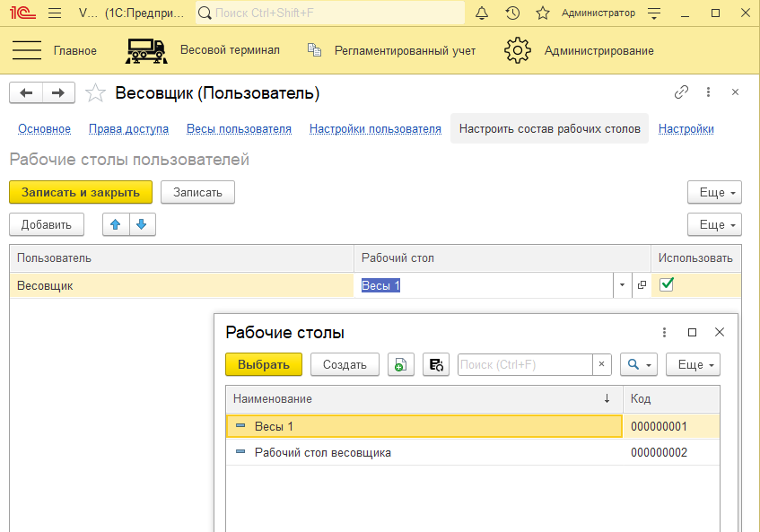The image size is (760, 532).
Task: Open history clock icon
Action: [x=512, y=13]
